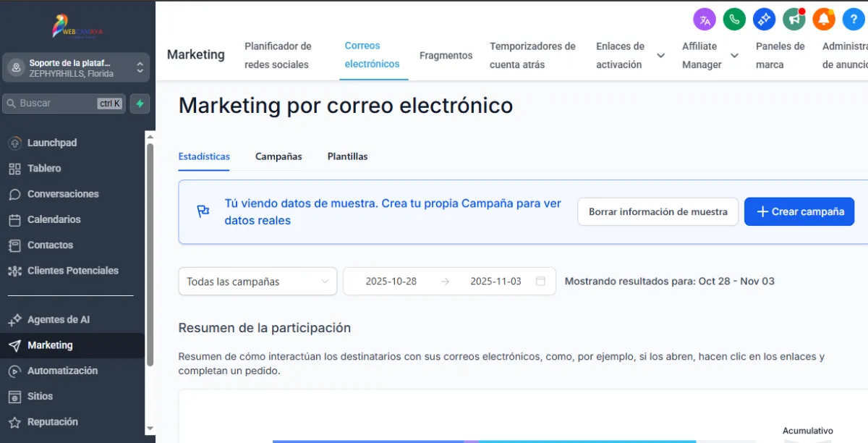868x443 pixels.
Task: Open the blue help question mark
Action: (x=854, y=20)
